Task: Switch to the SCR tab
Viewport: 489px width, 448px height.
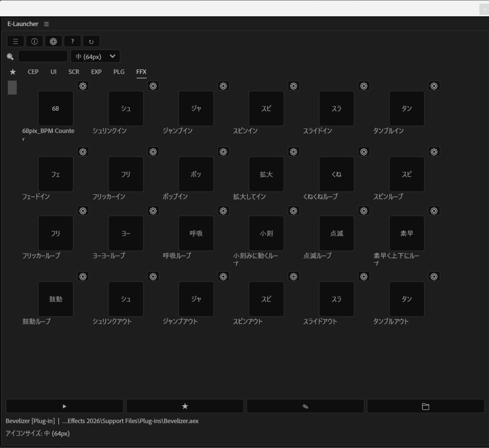Action: click(x=74, y=72)
